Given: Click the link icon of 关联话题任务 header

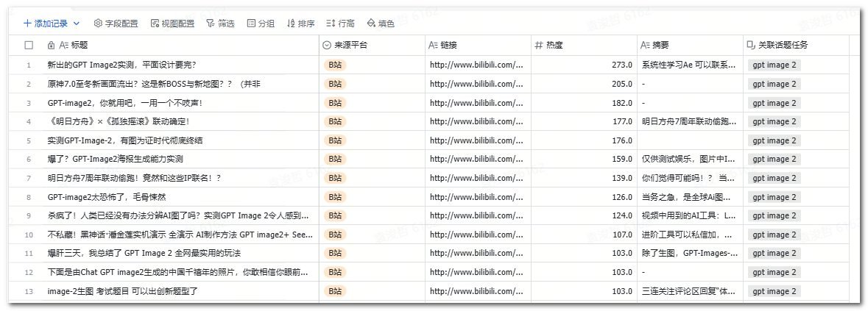Looking at the screenshot, I should point(751,46).
